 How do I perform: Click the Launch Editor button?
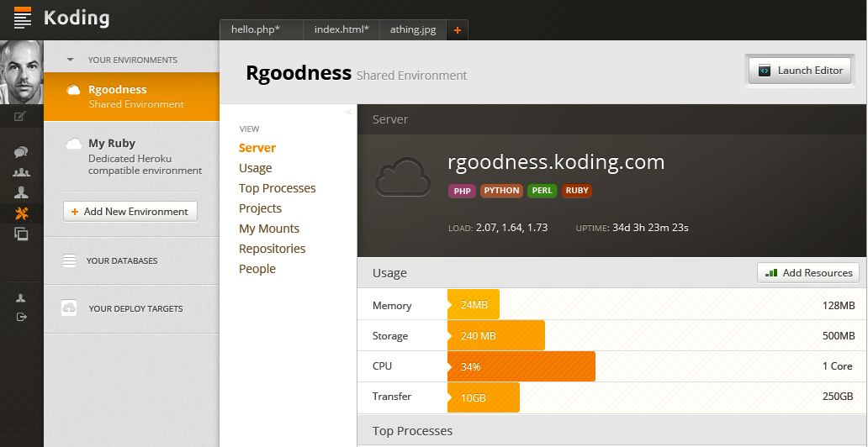[x=800, y=71]
